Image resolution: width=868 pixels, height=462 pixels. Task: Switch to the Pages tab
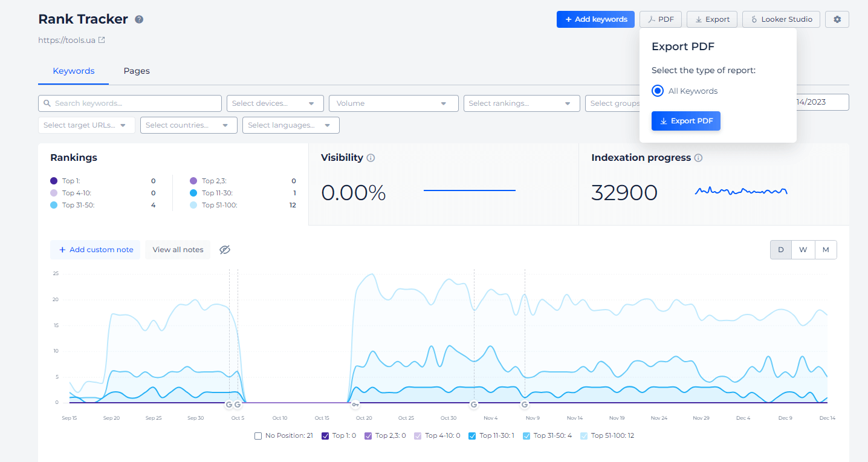click(x=137, y=71)
